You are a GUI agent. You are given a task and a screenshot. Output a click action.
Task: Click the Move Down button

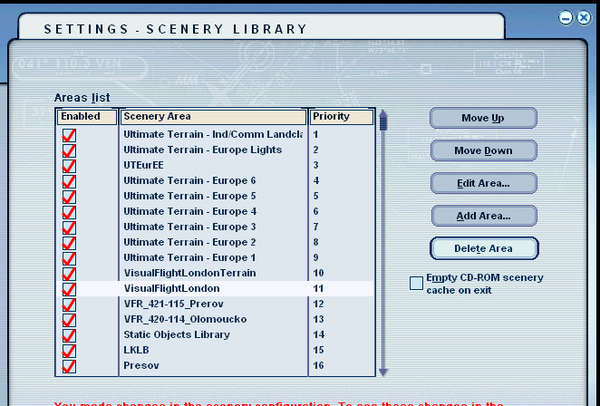point(483,150)
